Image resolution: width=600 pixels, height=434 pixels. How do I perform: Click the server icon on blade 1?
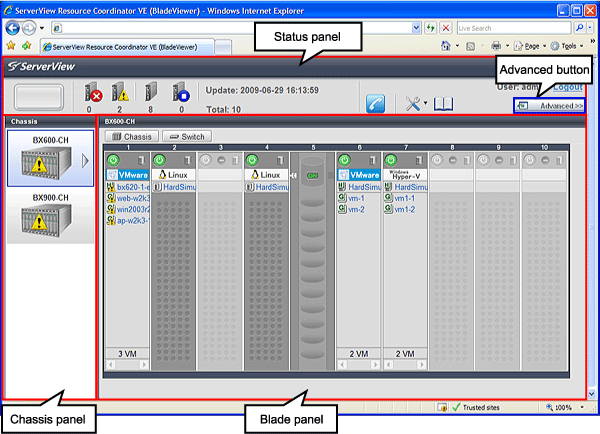point(142,160)
